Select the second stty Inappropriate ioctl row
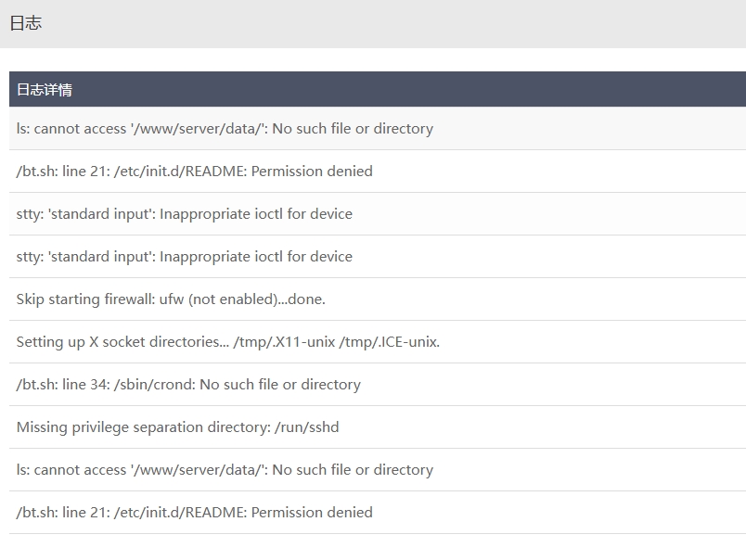 pyautogui.click(x=378, y=257)
